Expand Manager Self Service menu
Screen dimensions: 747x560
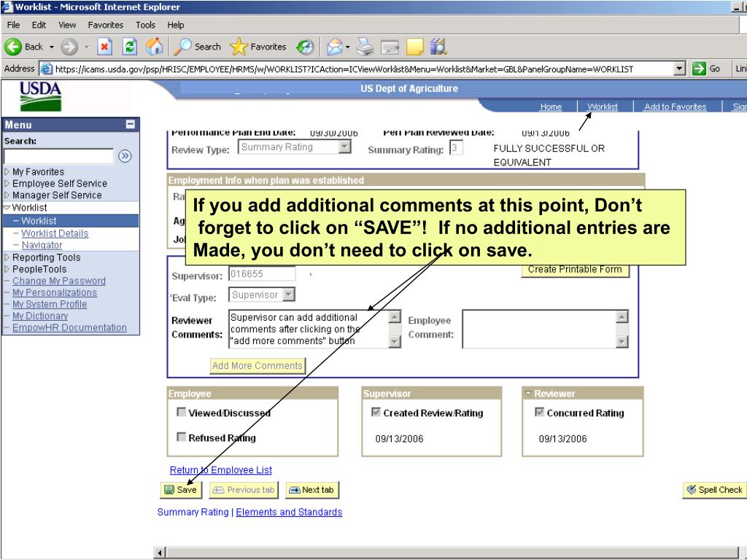point(7,195)
